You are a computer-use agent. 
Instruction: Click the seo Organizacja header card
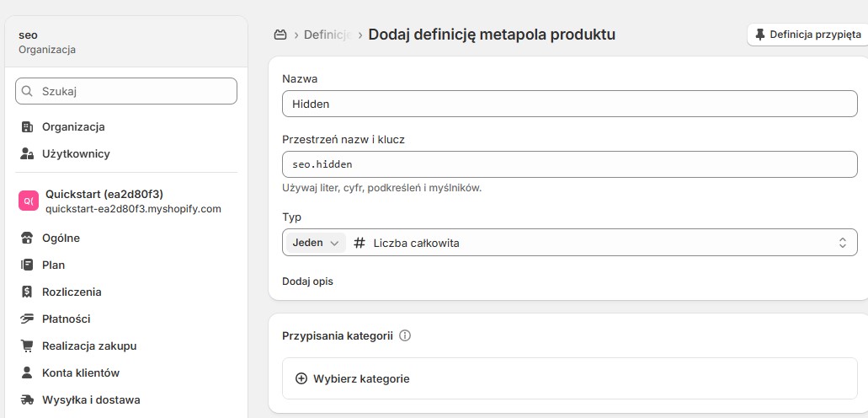[126, 41]
